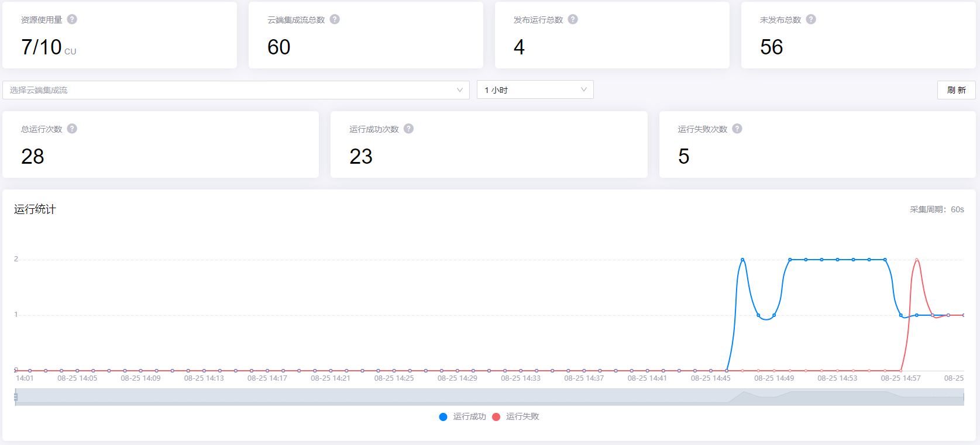Open the 选择云端集成流 dropdown

point(236,90)
